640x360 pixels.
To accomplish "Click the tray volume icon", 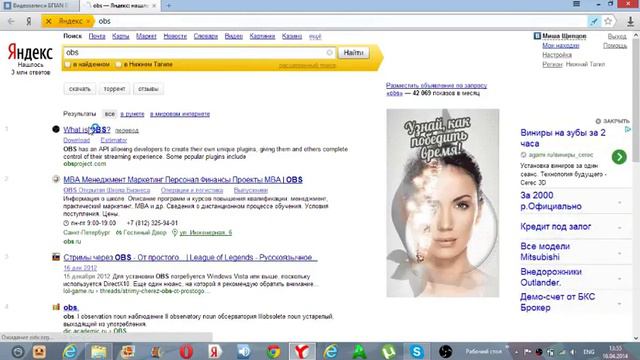I will click(572, 352).
